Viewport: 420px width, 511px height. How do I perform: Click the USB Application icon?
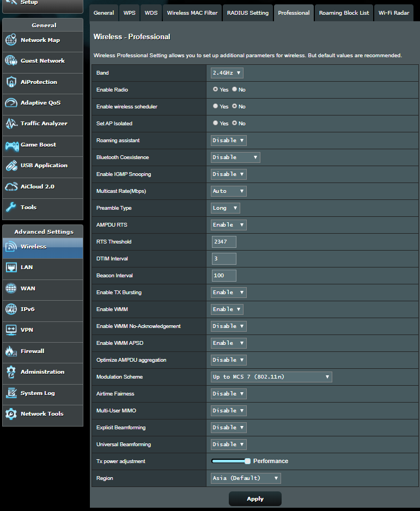11,166
